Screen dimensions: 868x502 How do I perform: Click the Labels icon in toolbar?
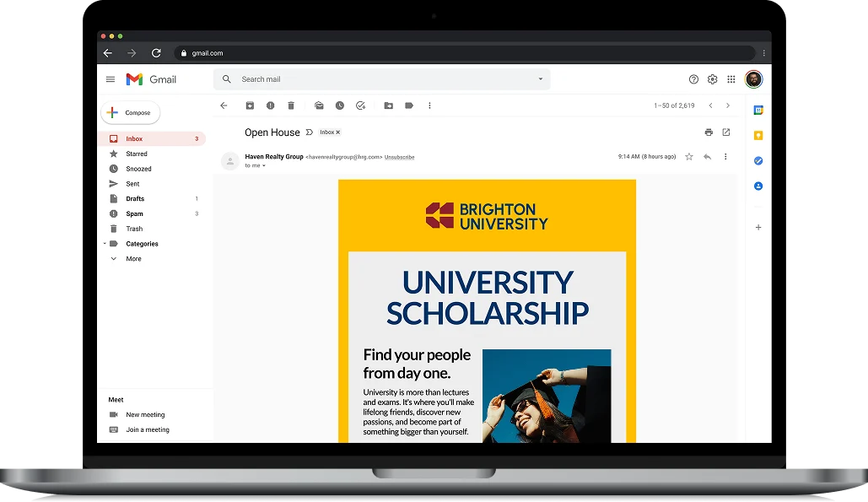[x=409, y=105]
